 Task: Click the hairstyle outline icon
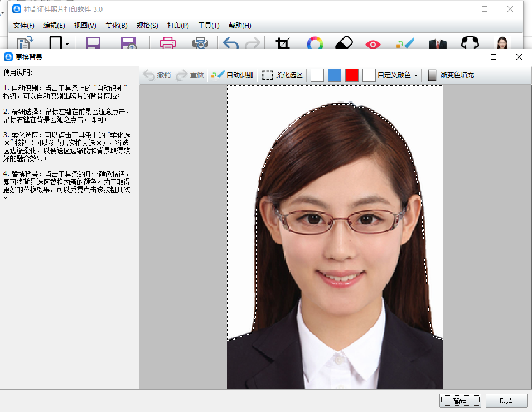tap(470, 43)
